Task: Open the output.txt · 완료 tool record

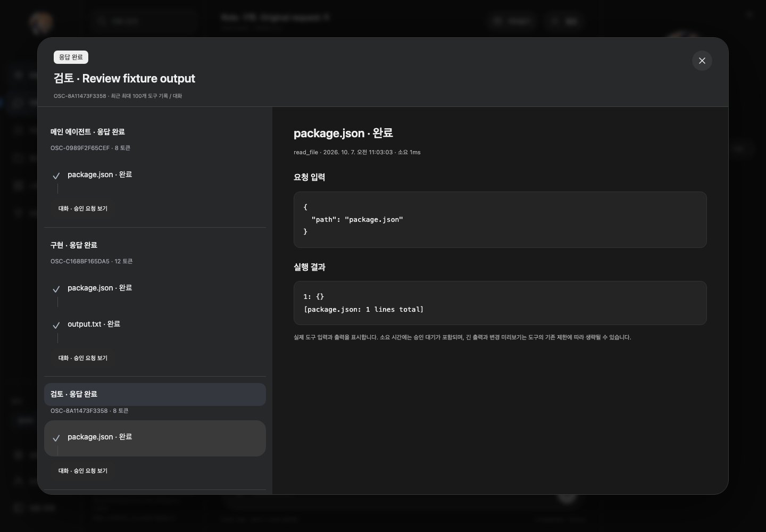Action: point(155,325)
